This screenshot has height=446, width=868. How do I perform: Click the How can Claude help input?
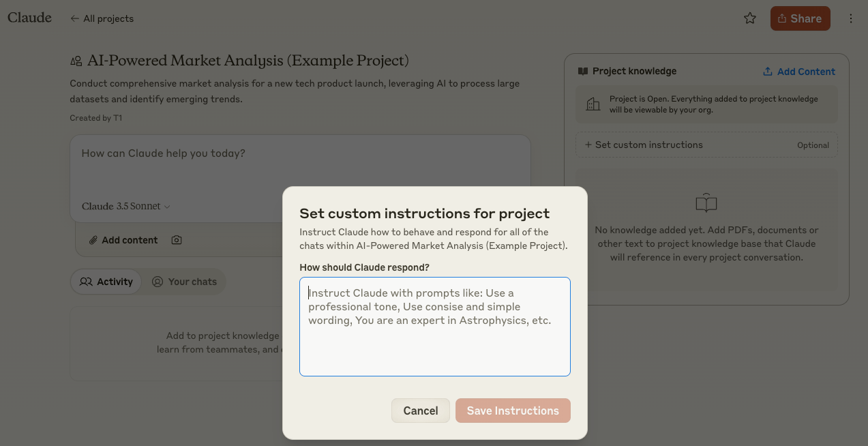pos(300,153)
